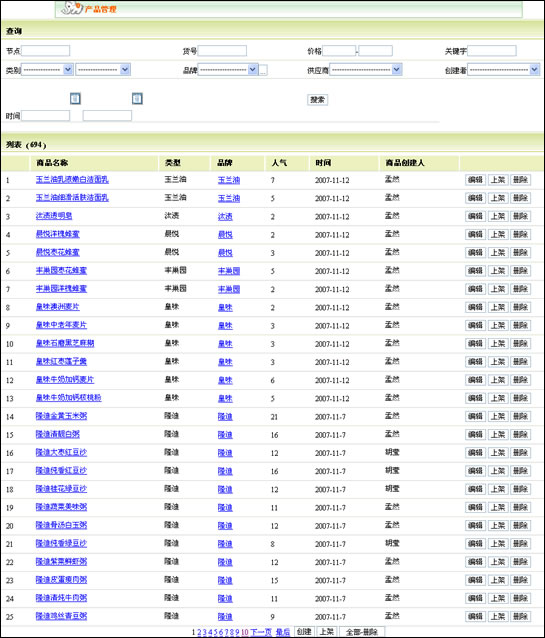Click creator name in row 16
Screen dimensions: 545x638
pyautogui.click(x=392, y=452)
